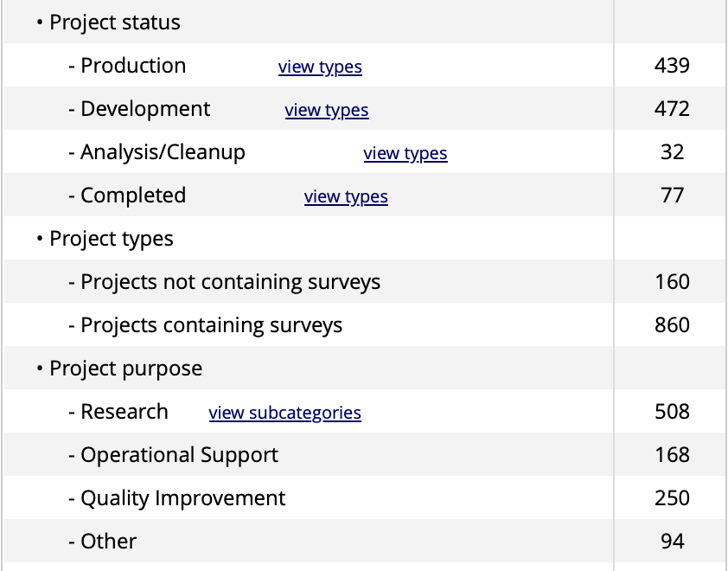The width and height of the screenshot is (728, 571).
Task: Select the Research purpose row
Action: tap(124, 412)
